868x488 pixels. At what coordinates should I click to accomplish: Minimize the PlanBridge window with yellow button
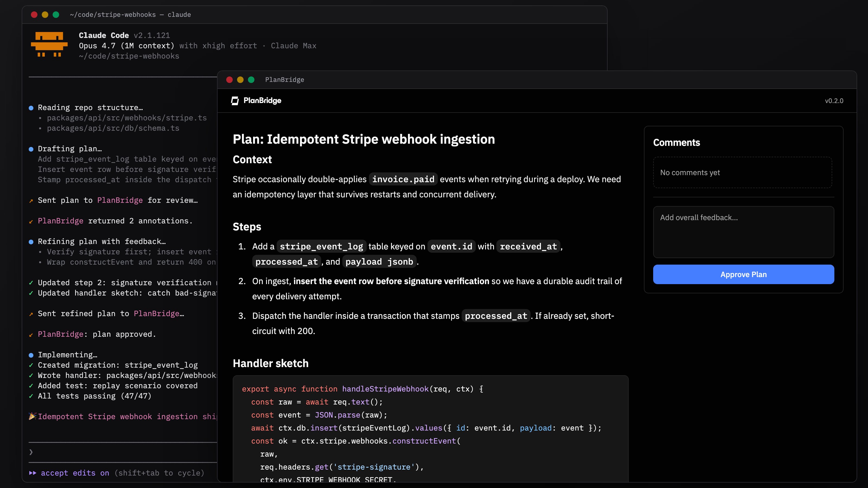point(240,79)
